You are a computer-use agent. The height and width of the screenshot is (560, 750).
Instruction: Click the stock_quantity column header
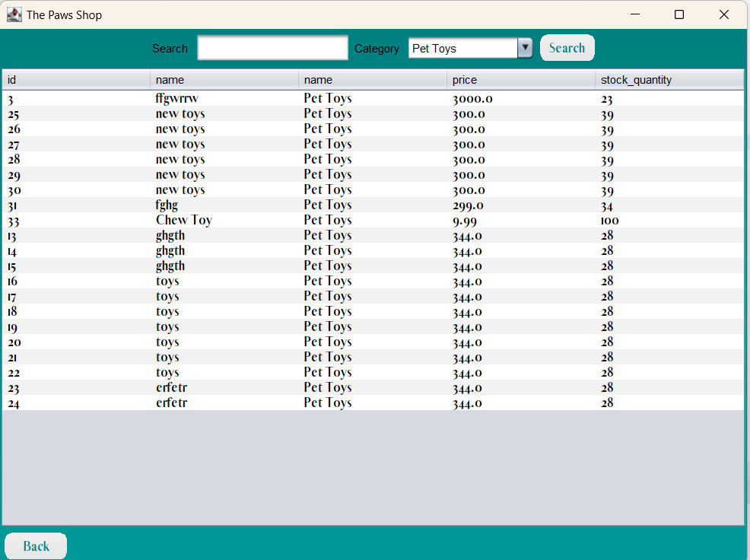click(669, 79)
